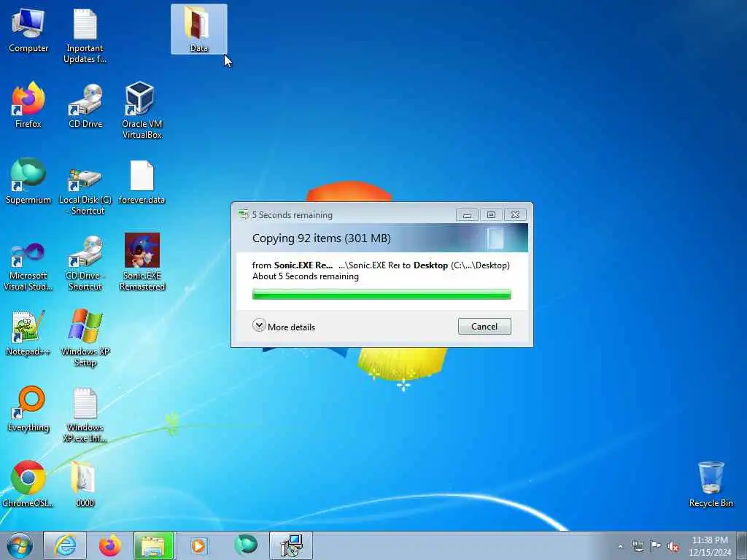
Task: Open Supermium from the taskbar
Action: [245, 545]
